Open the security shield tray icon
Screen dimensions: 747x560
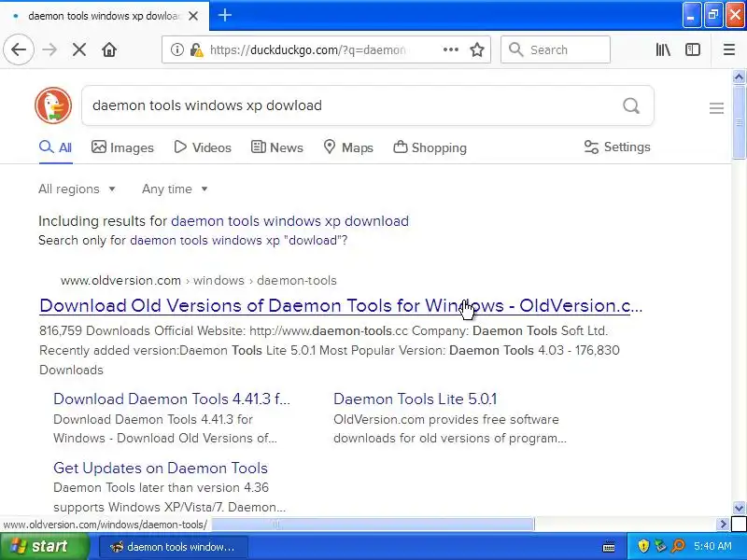point(643,546)
